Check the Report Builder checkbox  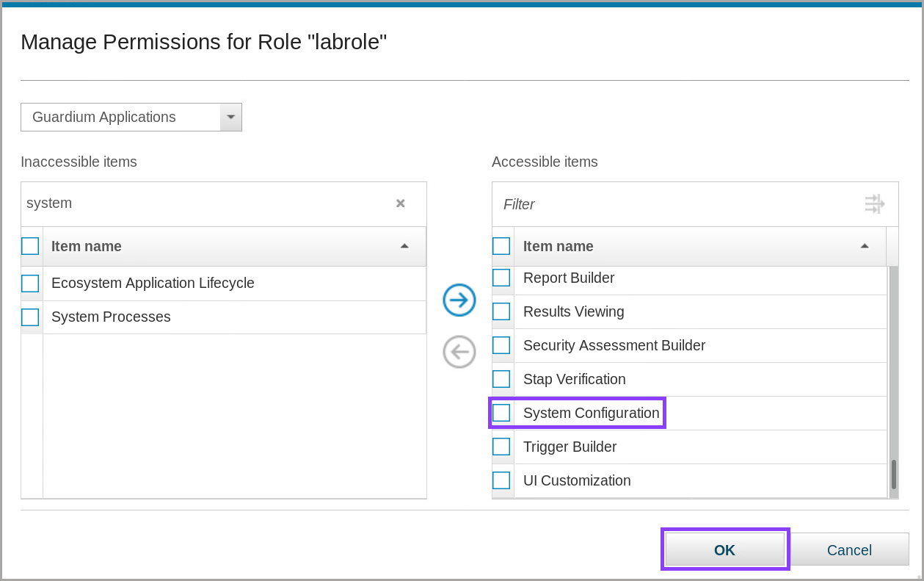pos(501,278)
